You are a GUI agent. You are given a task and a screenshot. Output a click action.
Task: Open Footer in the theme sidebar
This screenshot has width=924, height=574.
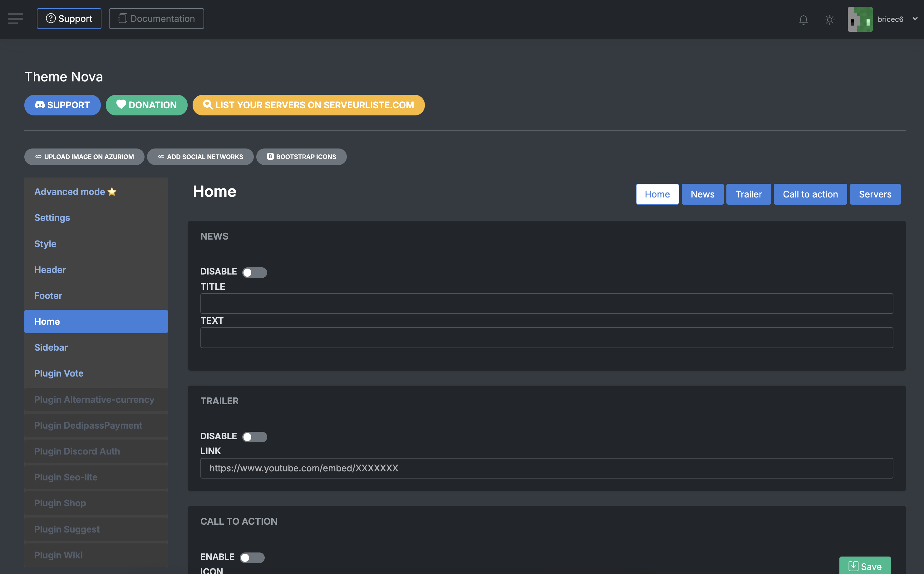pyautogui.click(x=96, y=296)
